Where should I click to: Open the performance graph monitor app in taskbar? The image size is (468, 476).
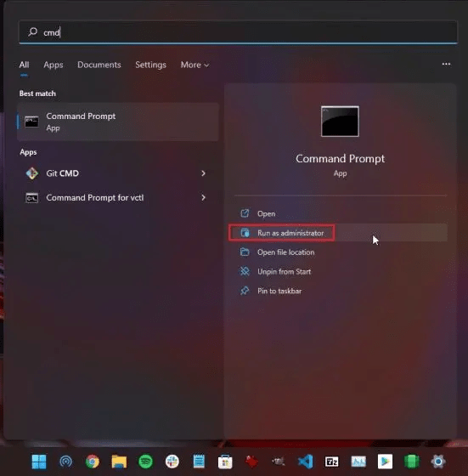tap(358, 462)
